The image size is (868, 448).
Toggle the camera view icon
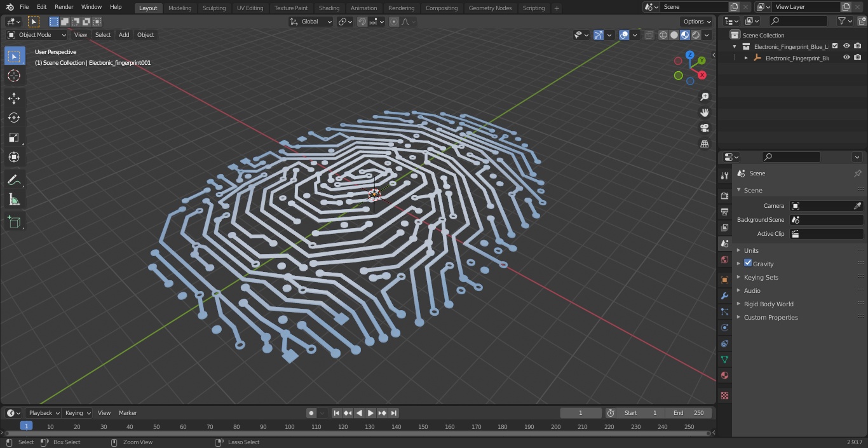[704, 128]
